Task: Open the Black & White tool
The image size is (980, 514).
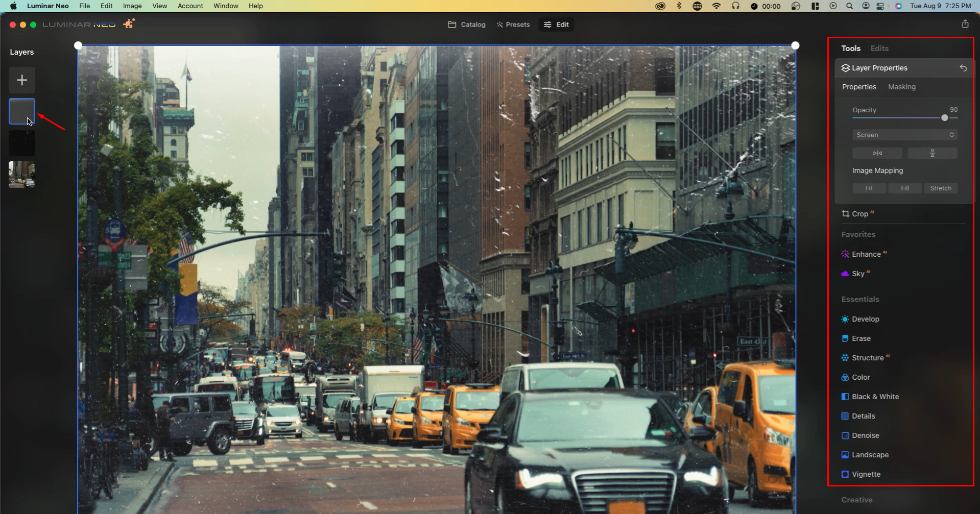Action: pyautogui.click(x=870, y=397)
